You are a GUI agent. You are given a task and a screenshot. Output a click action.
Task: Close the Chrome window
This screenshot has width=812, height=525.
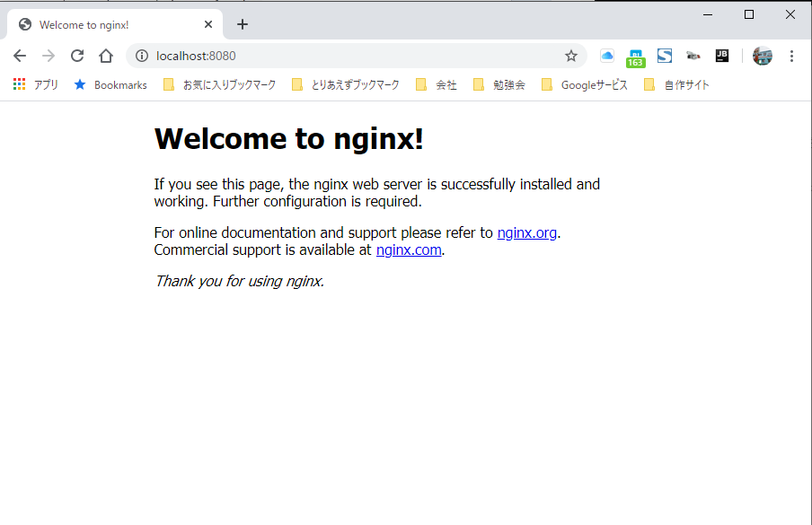tap(790, 14)
